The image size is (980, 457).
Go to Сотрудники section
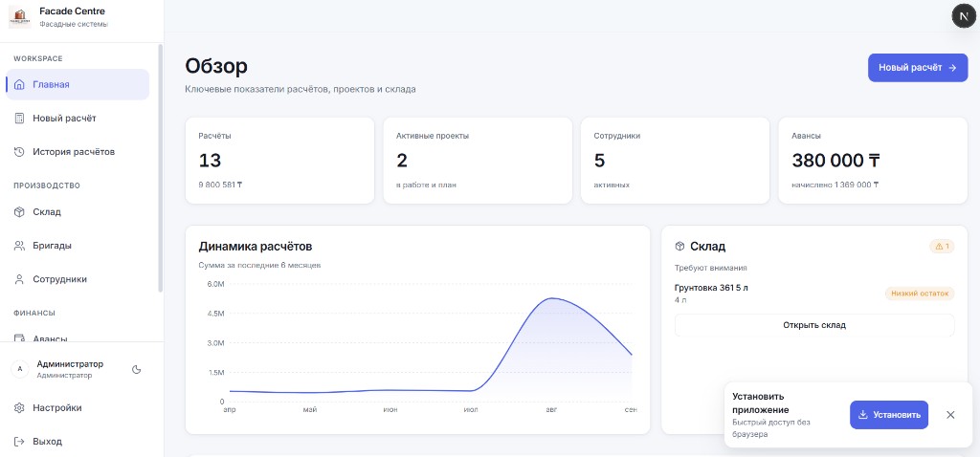pos(78,279)
